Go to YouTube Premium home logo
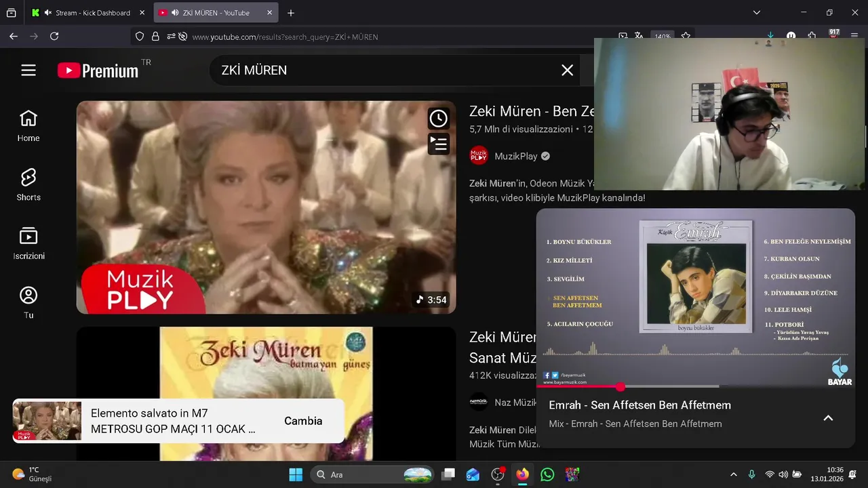Screen dimensions: 868x488 [x=98, y=70]
